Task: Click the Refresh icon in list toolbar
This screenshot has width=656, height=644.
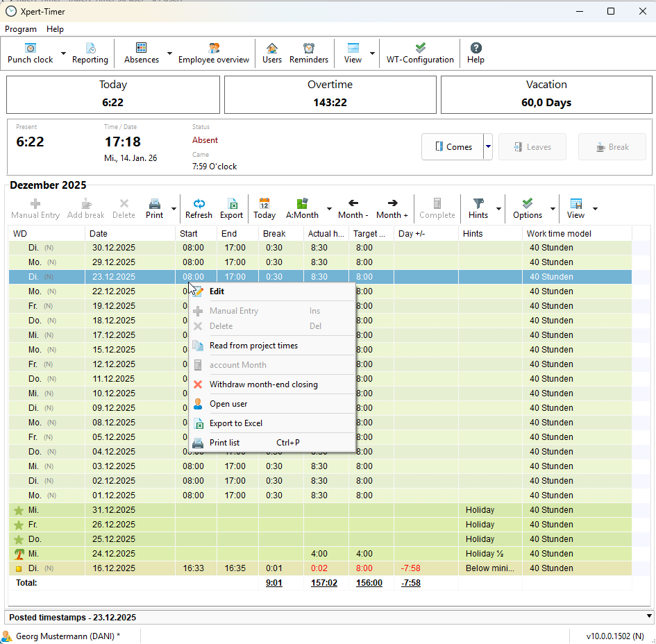Action: point(199,208)
